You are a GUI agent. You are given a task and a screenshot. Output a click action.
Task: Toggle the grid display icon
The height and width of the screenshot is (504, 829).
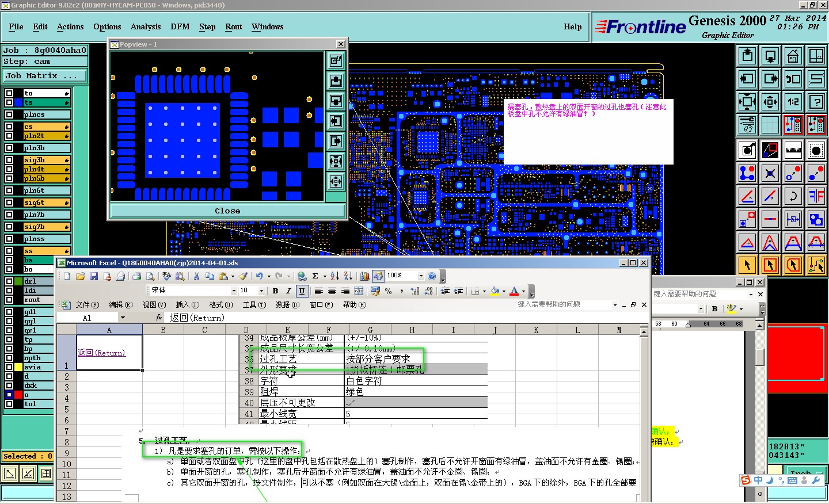(x=770, y=125)
